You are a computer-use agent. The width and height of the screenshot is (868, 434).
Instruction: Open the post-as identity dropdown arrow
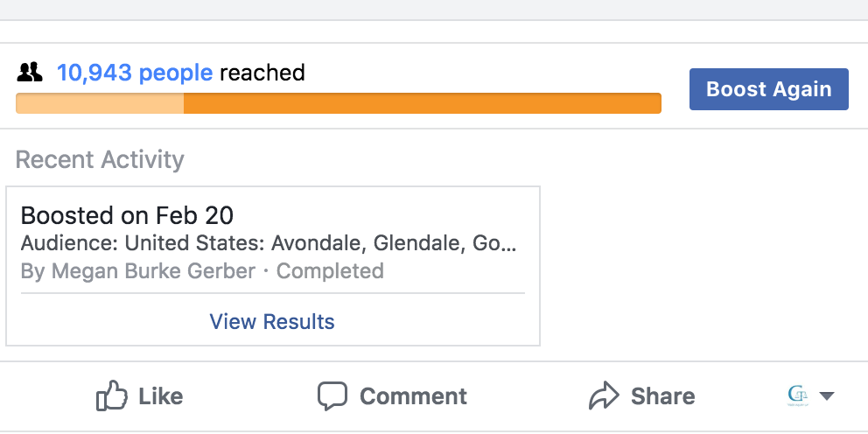[827, 395]
